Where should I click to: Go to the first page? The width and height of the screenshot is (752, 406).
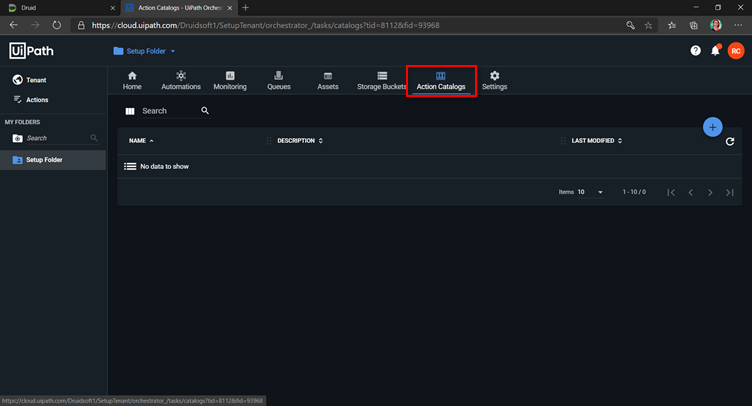click(x=671, y=193)
